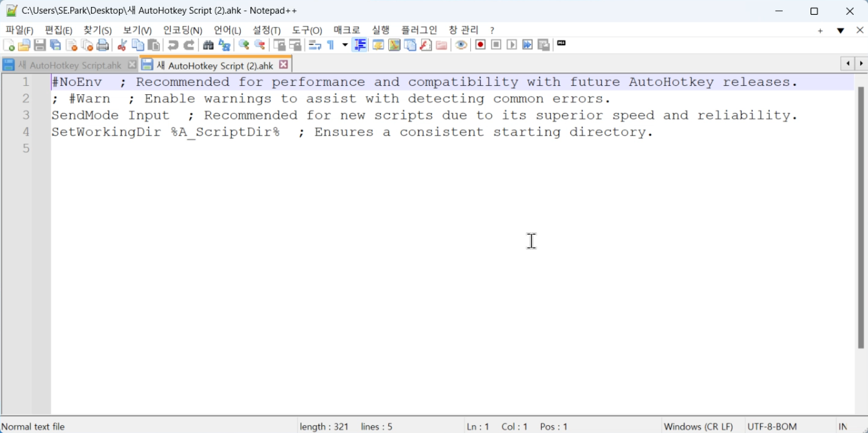Click the Markdown panel toolbar icon
Image resolution: width=868 pixels, height=433 pixels.
point(561,43)
